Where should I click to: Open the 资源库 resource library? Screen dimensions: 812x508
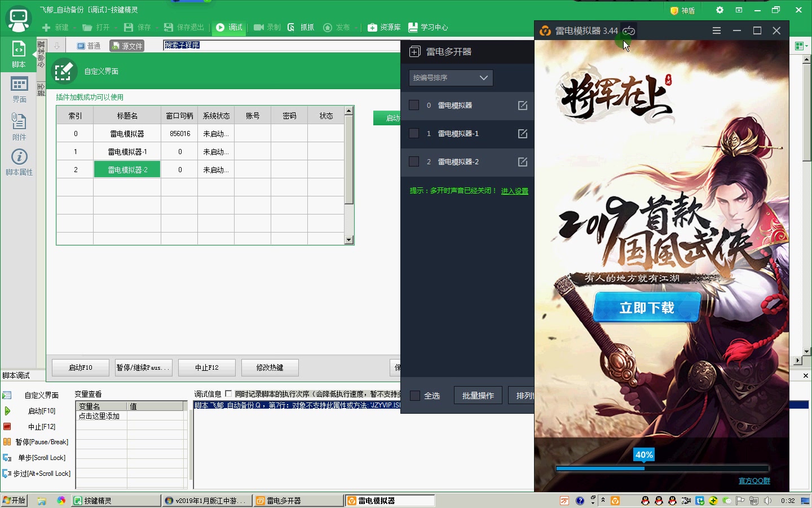(x=384, y=27)
